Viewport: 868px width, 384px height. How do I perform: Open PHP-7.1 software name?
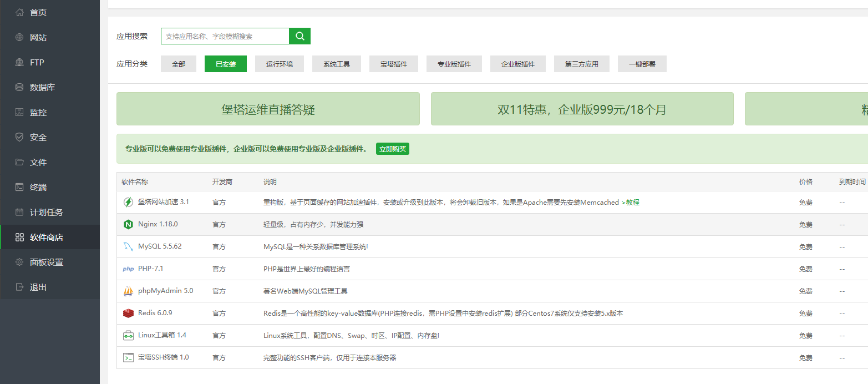[x=151, y=269]
